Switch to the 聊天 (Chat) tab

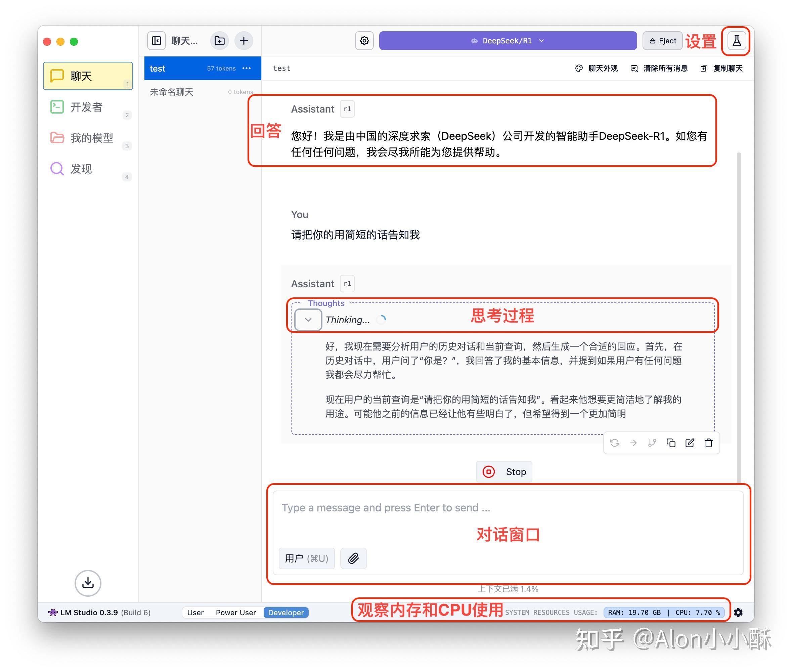pyautogui.click(x=81, y=76)
